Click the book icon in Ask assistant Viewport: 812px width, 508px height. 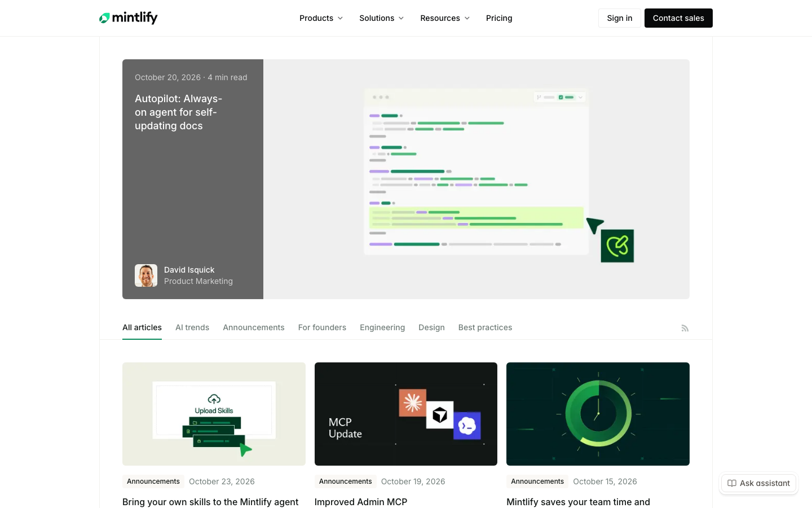732,483
